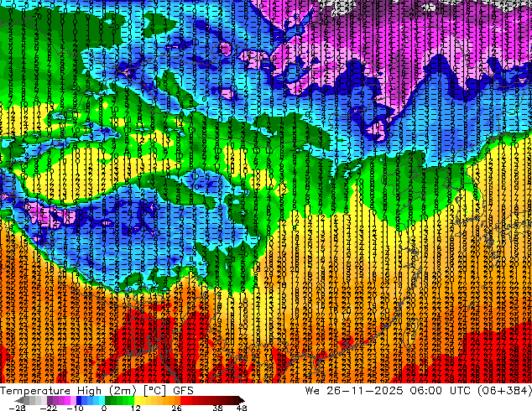Click the dark maroon right-arrow end of legend
This screenshot has height=411, width=532.
242,400
